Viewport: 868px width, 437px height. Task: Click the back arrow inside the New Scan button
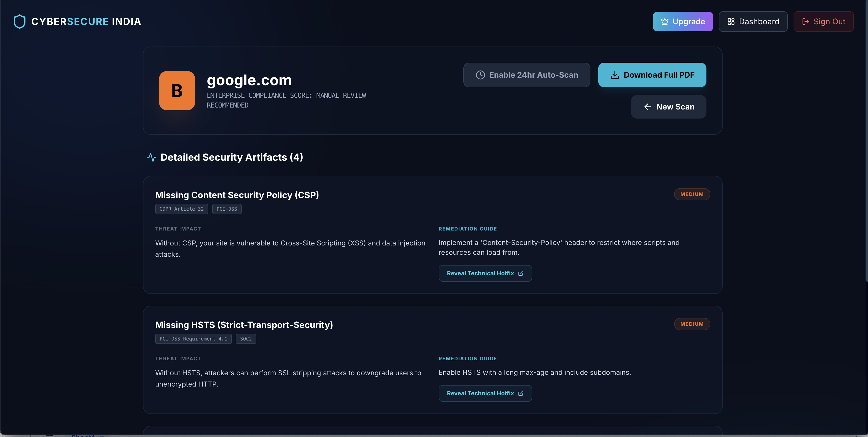tap(648, 107)
